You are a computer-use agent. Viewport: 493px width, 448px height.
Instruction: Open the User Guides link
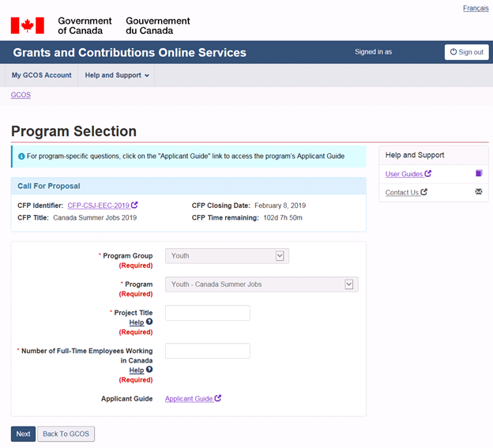404,174
